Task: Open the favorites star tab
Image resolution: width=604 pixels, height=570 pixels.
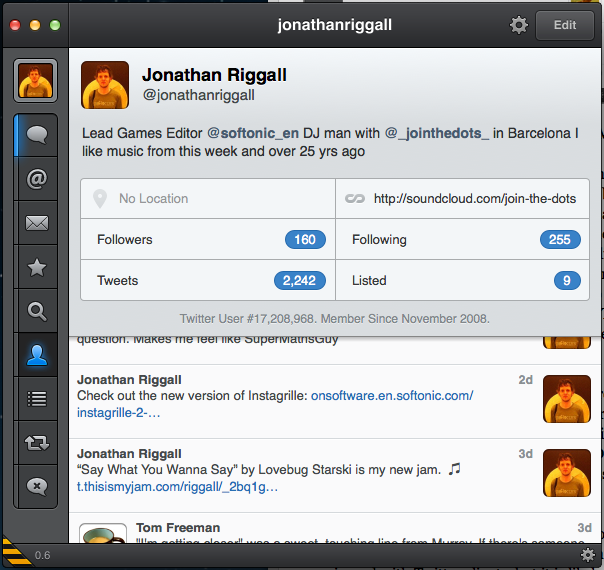Action: tap(36, 267)
